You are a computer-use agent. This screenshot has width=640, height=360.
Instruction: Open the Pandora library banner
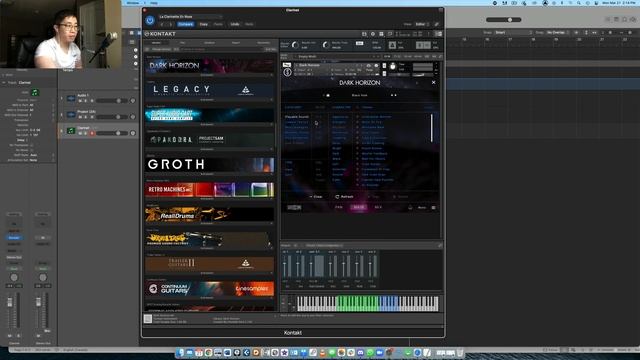pyautogui.click(x=209, y=140)
